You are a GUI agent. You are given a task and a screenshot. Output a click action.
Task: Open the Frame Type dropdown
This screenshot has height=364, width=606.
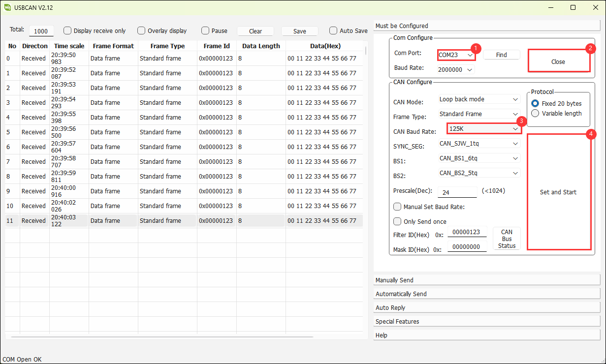point(479,114)
